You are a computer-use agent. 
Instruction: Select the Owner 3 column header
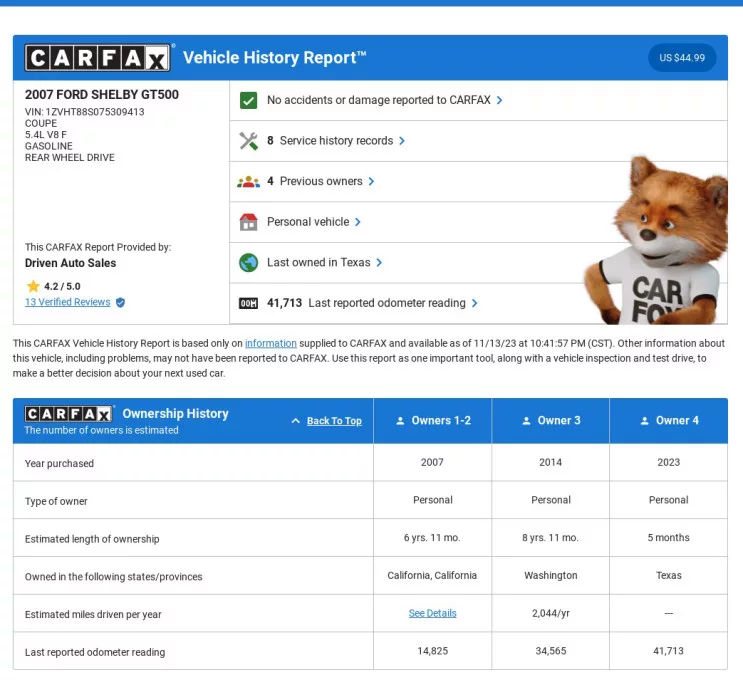click(551, 421)
